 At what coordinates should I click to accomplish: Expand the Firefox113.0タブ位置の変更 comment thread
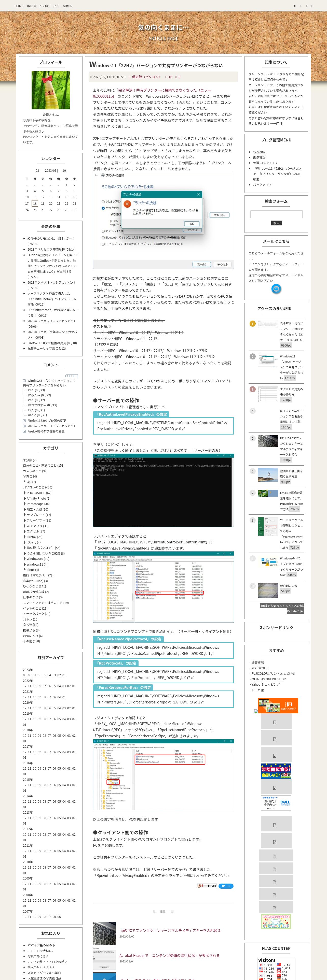24,420
